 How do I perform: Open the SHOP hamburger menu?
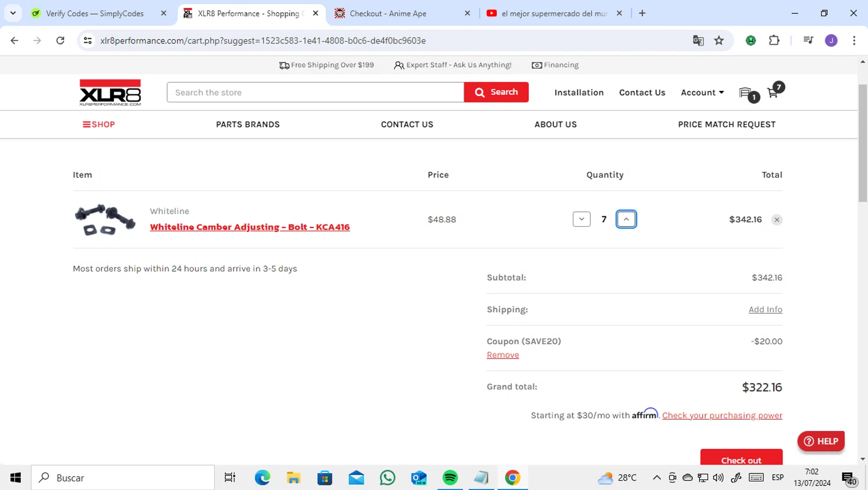99,124
